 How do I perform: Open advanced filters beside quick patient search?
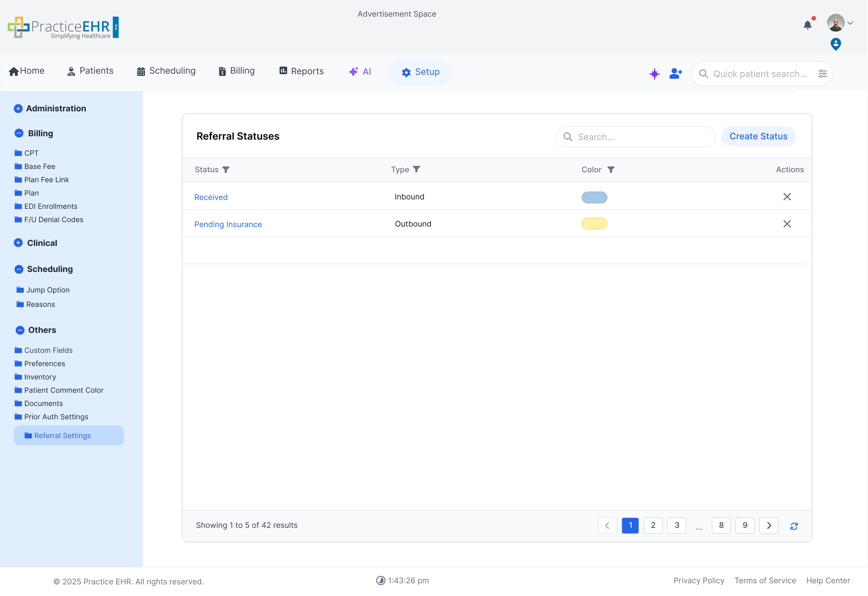click(823, 74)
